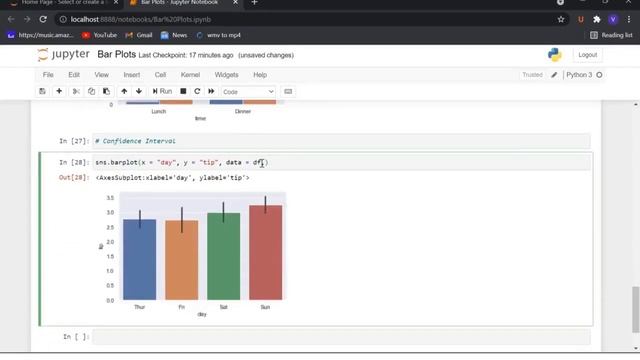Click the Python 3 kernel indicator circle
Image resolution: width=640 pixels, height=360 pixels.
[599, 75]
